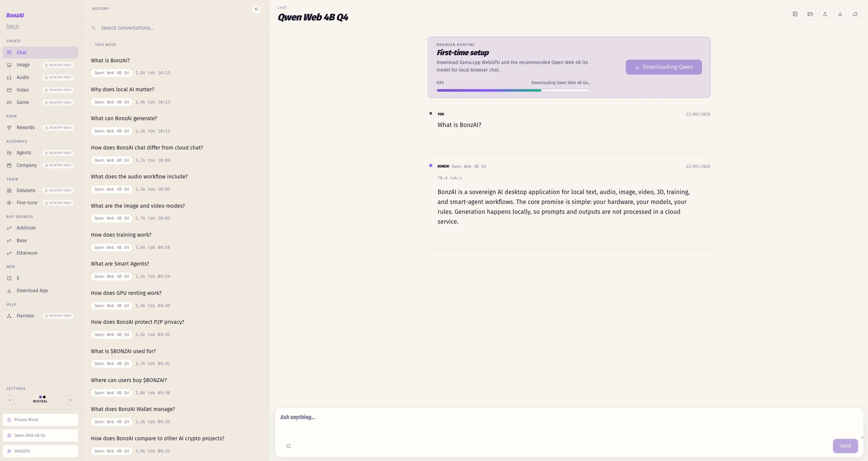Open "Where can users buy $BONZAI?" conversation
868x461 pixels.
176,386
